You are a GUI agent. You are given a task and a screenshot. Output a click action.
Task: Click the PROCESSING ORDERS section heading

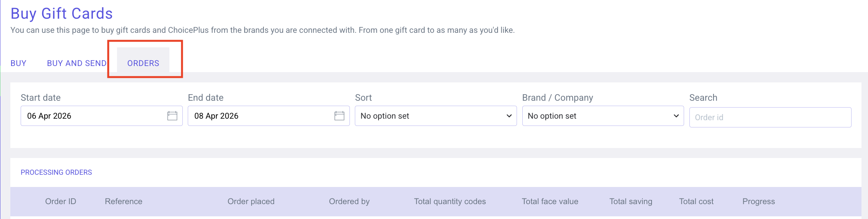(56, 172)
